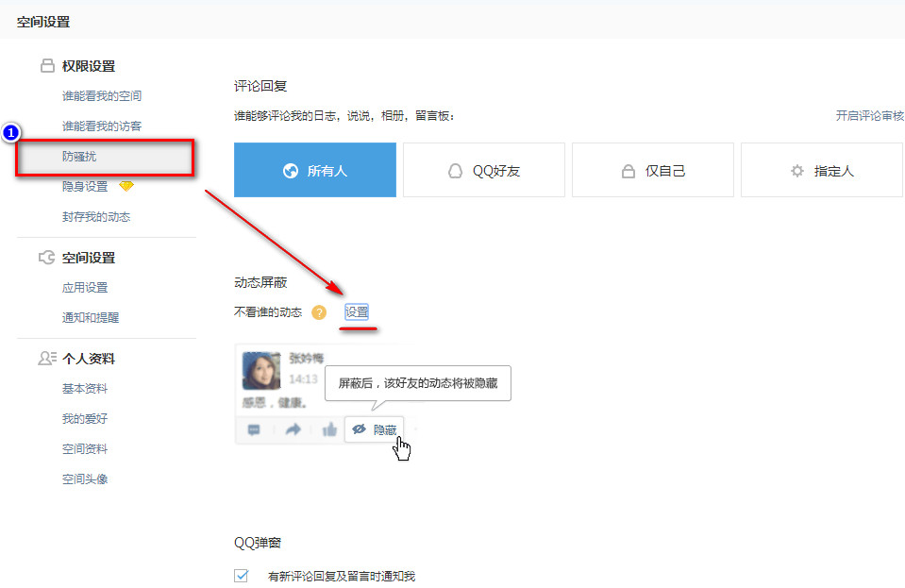This screenshot has width=905, height=588.
Task: Click the QQ弹窗 section title
Action: [258, 543]
